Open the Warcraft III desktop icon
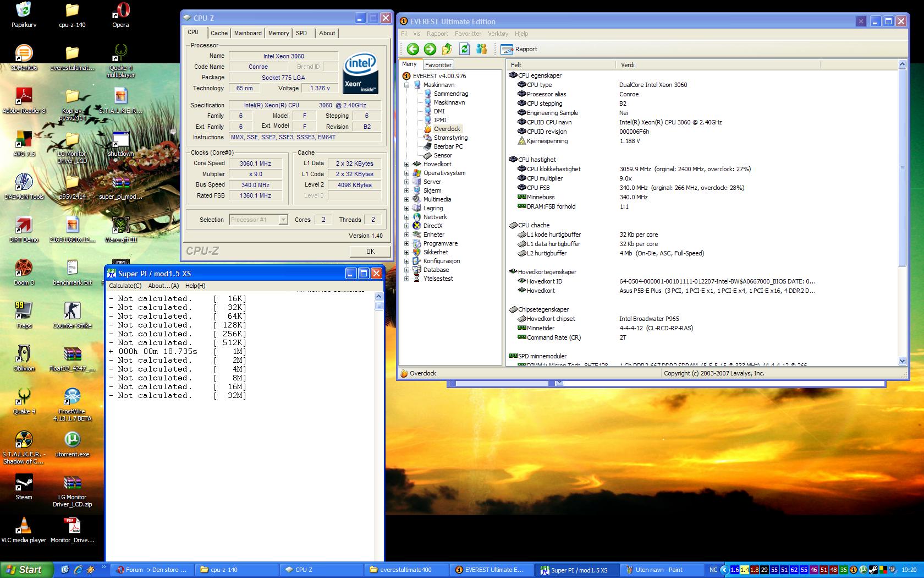This screenshot has height=578, width=924. point(120,229)
